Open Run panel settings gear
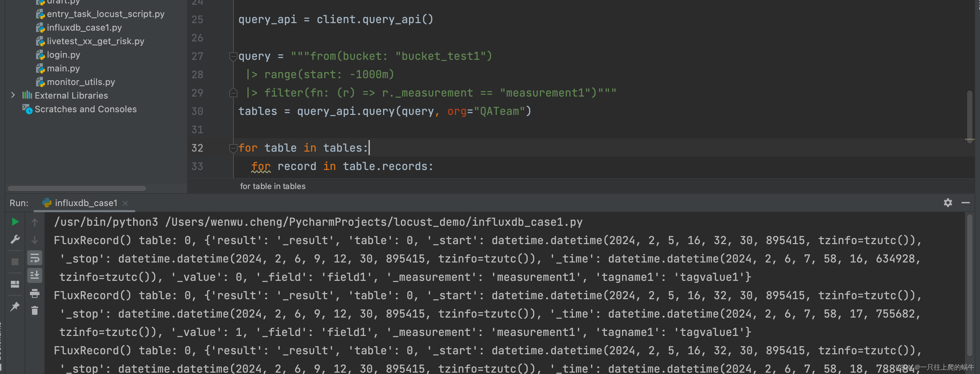Viewport: 980px width, 374px height. [948, 203]
